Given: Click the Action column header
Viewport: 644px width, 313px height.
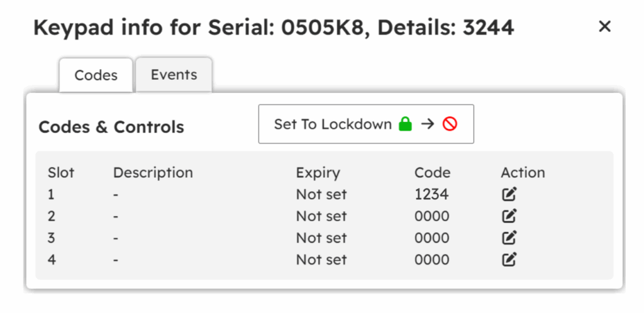Looking at the screenshot, I should click(x=523, y=173).
